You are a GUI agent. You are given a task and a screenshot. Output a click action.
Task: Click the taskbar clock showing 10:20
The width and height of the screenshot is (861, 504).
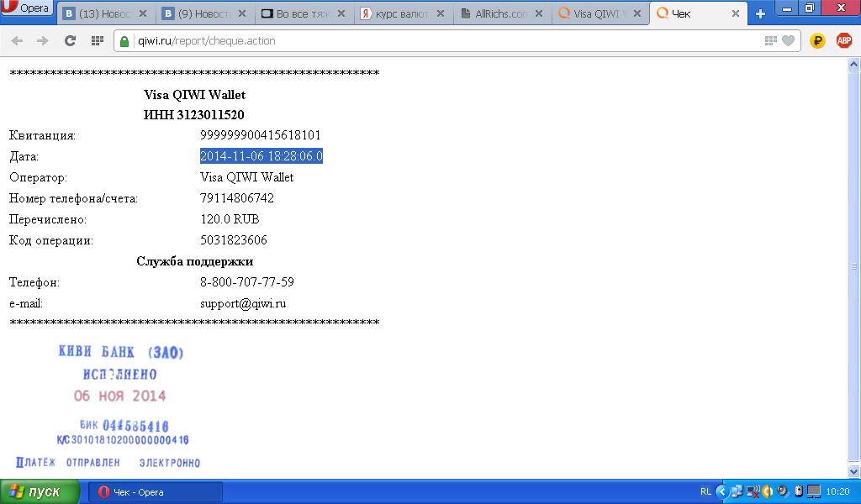pyautogui.click(x=837, y=492)
